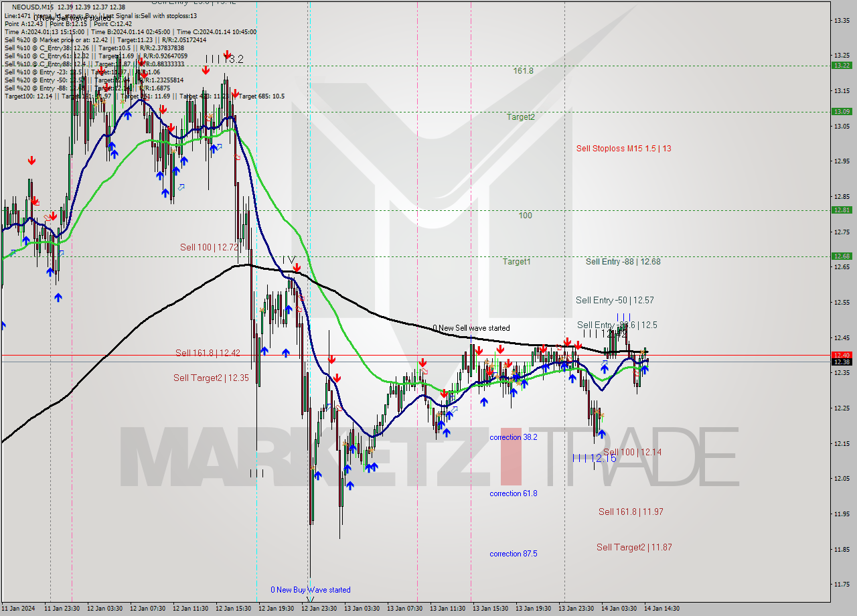
Task: Click the 'Time A:2024.01.13 15:15:00' line
Action: pos(44,31)
